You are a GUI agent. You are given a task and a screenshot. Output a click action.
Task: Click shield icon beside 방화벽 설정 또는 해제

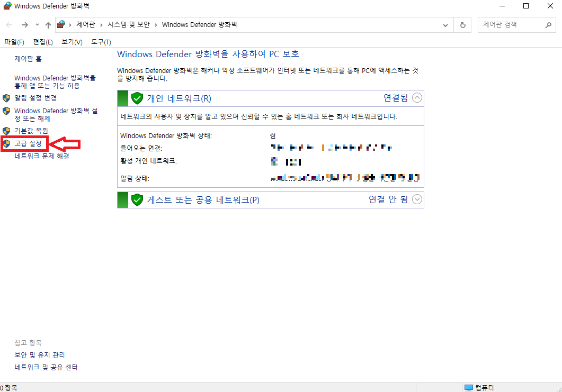tap(6, 111)
